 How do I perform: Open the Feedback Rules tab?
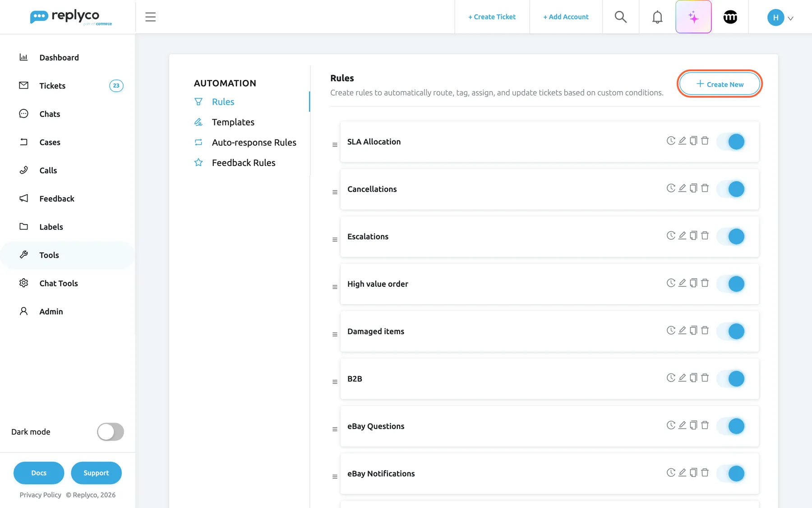(x=244, y=163)
